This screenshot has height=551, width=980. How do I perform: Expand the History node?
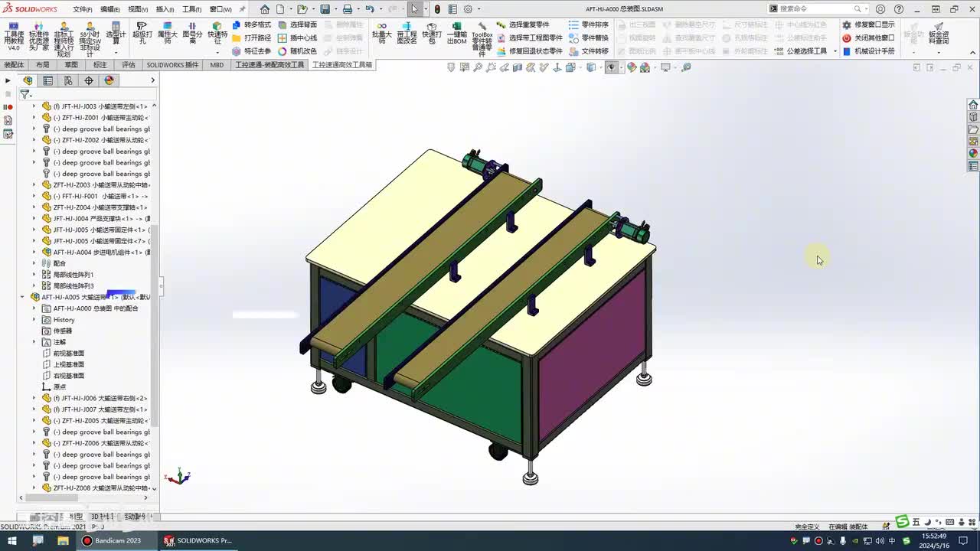click(x=34, y=320)
